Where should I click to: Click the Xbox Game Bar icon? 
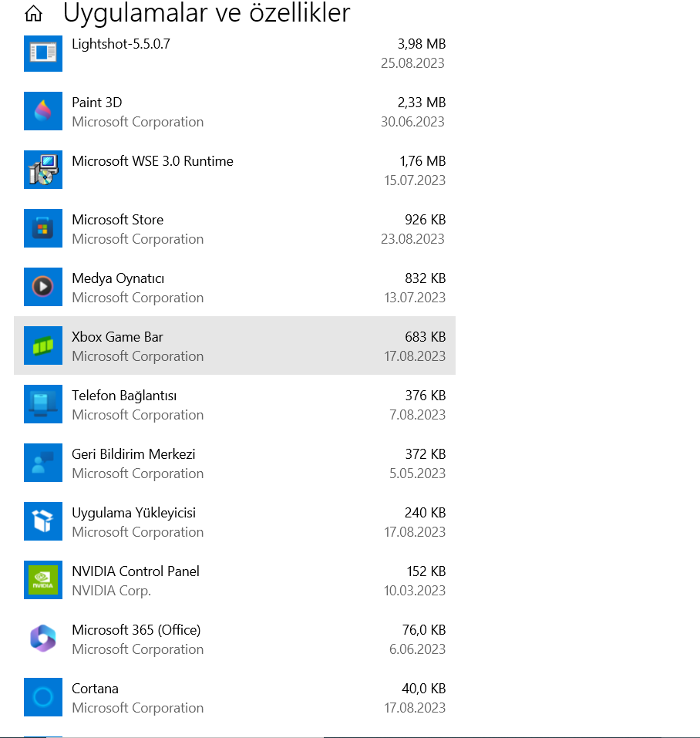point(43,345)
